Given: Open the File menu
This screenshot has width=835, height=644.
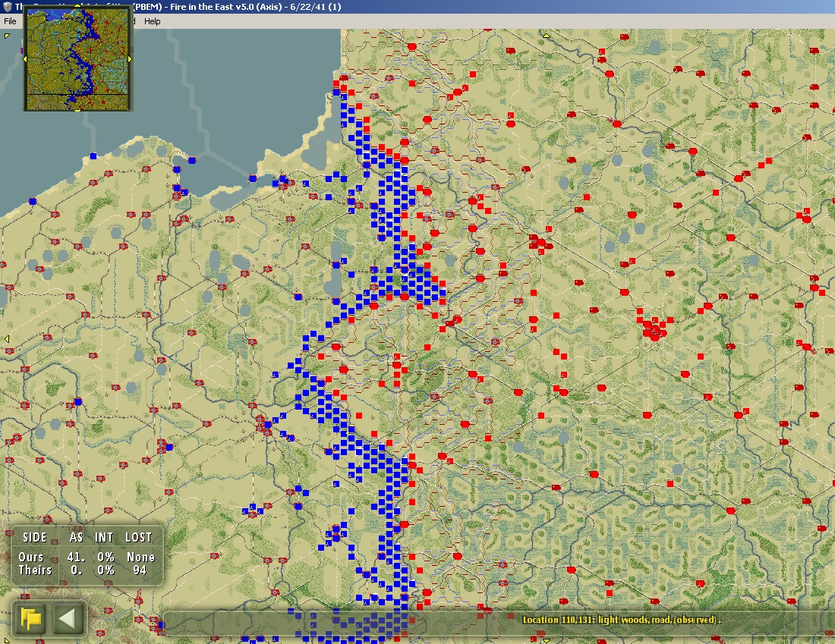Looking at the screenshot, I should pyautogui.click(x=10, y=21).
